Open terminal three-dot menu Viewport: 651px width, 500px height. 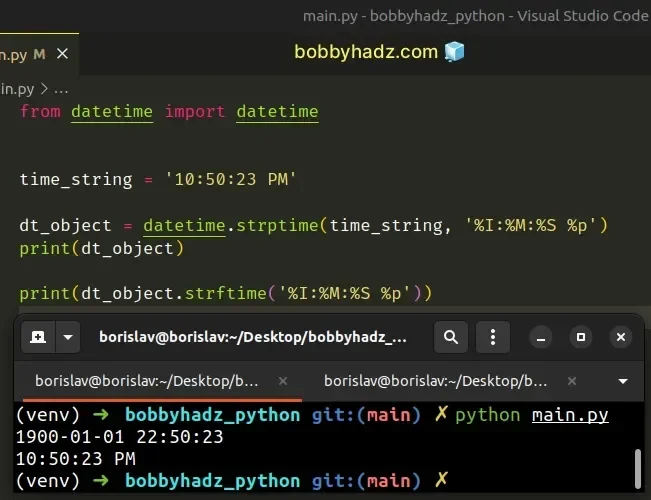[x=493, y=337]
